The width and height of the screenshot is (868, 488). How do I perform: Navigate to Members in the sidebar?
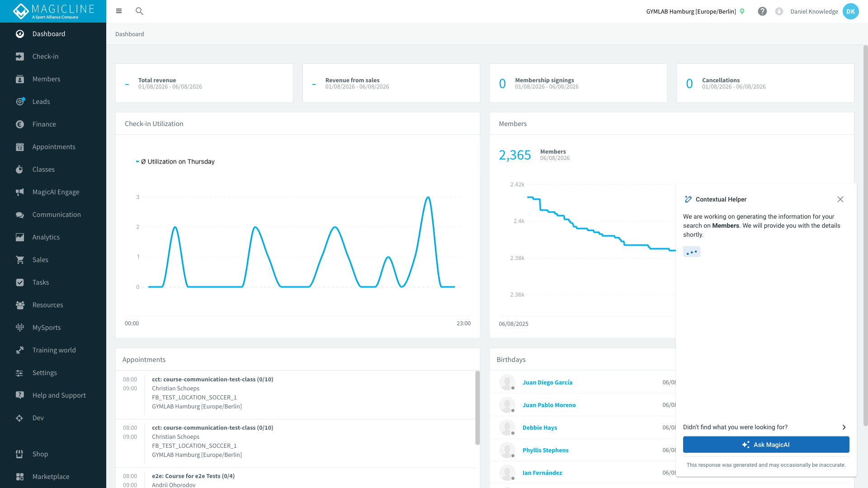53,79
